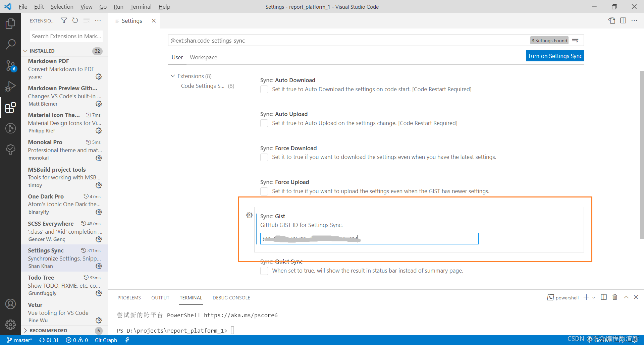
Task: Manage Settings Sync extension gear
Action: click(x=99, y=266)
